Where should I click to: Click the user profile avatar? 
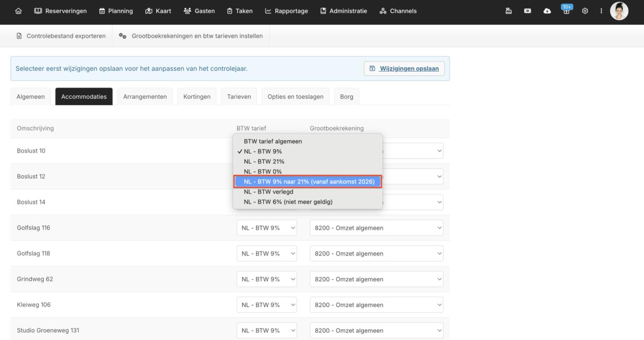click(x=619, y=11)
